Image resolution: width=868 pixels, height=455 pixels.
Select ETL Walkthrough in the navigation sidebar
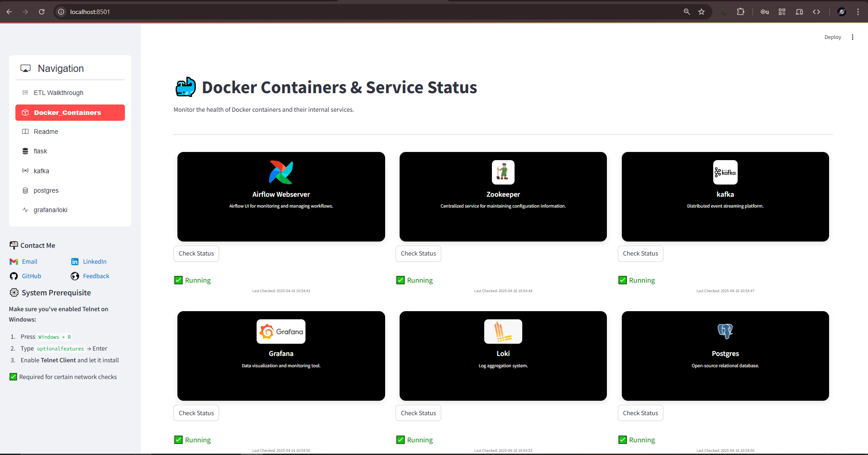coord(58,93)
